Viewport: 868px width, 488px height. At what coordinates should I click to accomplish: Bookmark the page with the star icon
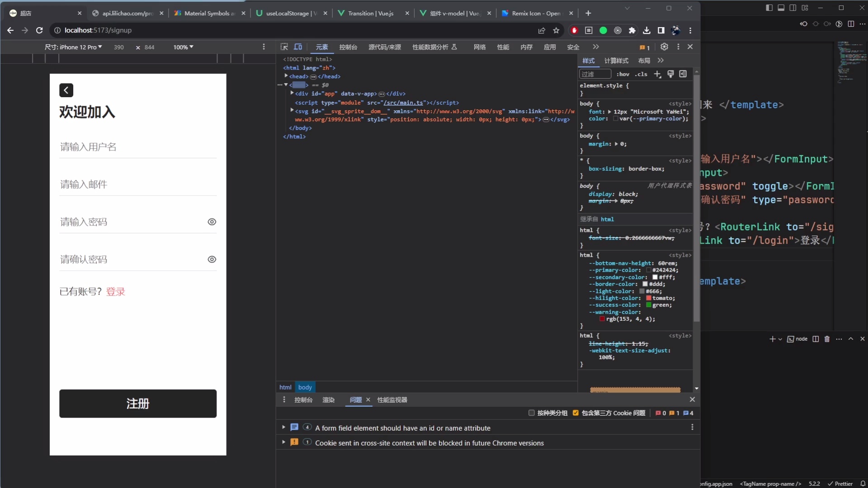pyautogui.click(x=556, y=30)
